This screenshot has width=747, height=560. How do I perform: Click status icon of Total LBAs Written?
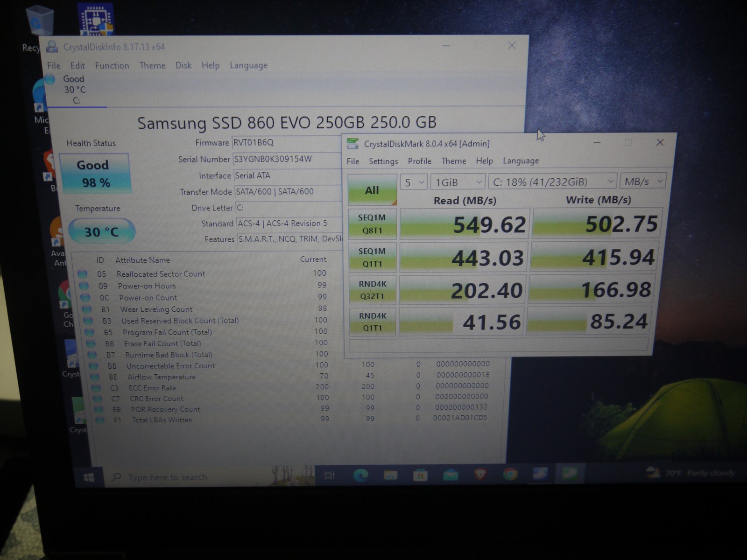pos(100,420)
